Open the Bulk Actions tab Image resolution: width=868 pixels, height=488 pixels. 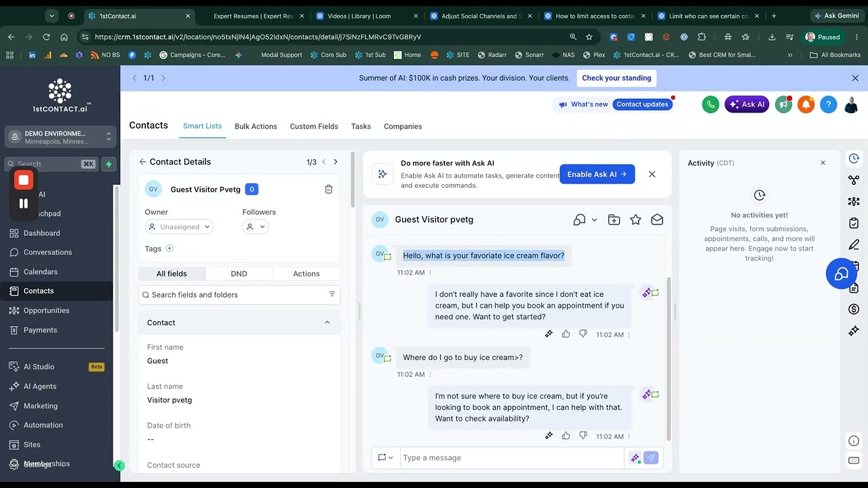pyautogui.click(x=256, y=126)
